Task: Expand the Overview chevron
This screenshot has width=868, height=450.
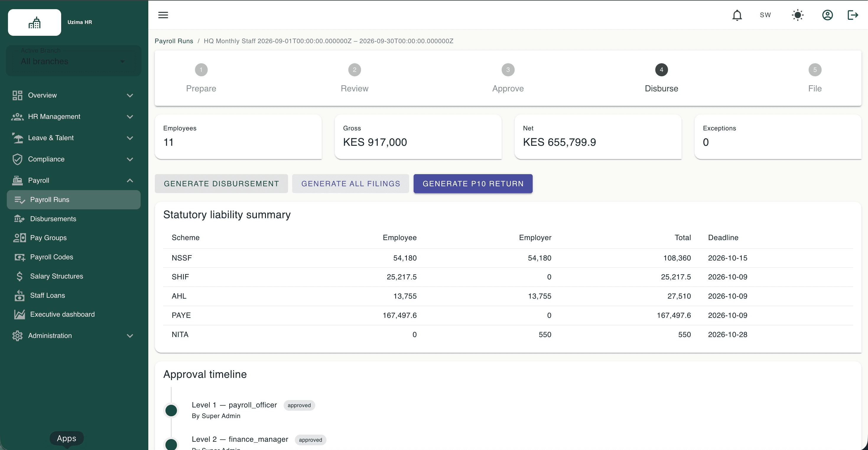Action: 130,95
